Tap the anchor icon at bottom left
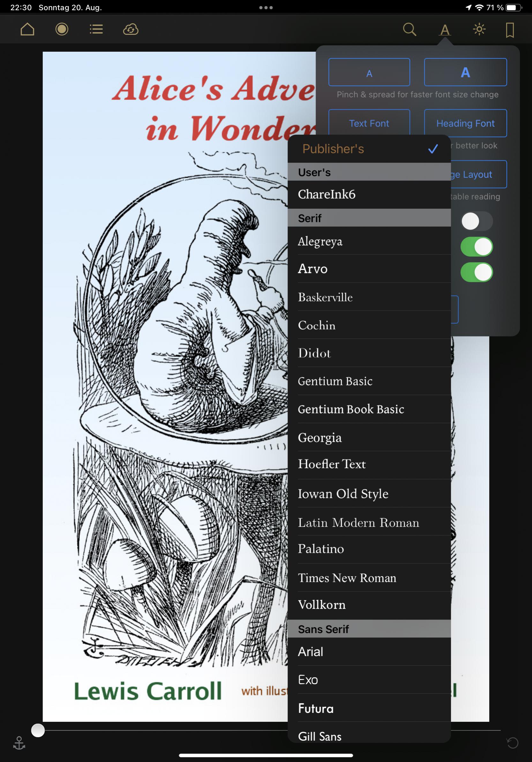The width and height of the screenshot is (532, 762). [19, 743]
